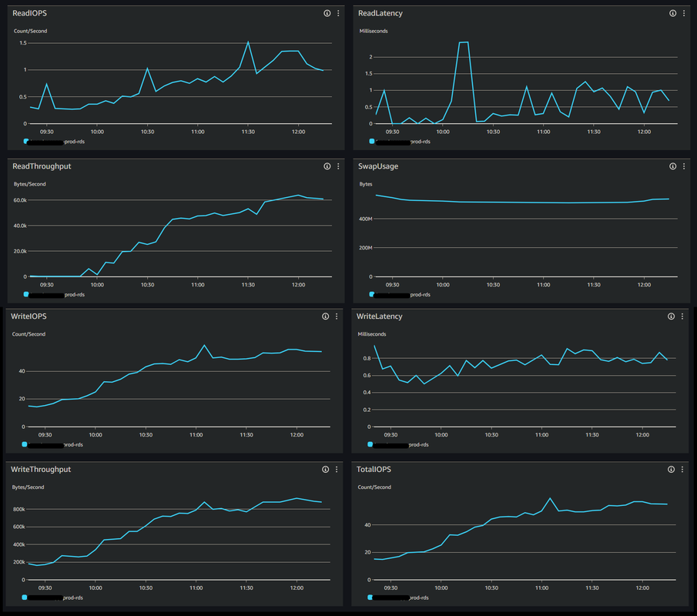Click the TotalIOPS widget title
This screenshot has width=697, height=616.
tap(374, 470)
